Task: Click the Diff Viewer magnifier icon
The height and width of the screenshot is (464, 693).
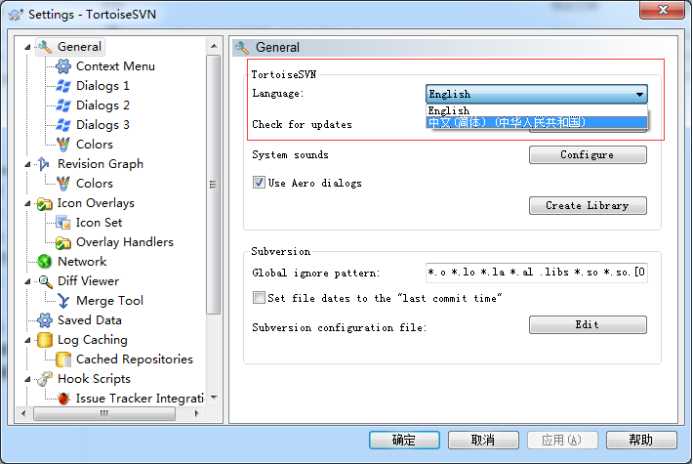Action: [x=44, y=281]
